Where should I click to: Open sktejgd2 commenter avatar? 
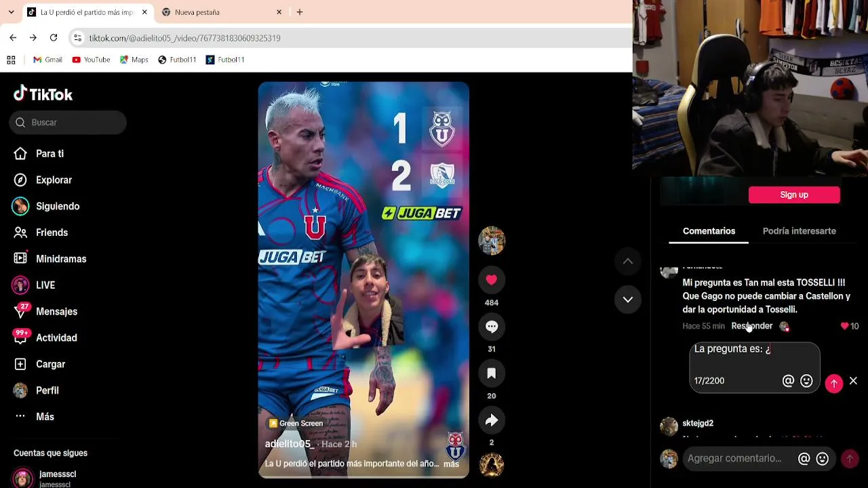coord(669,426)
